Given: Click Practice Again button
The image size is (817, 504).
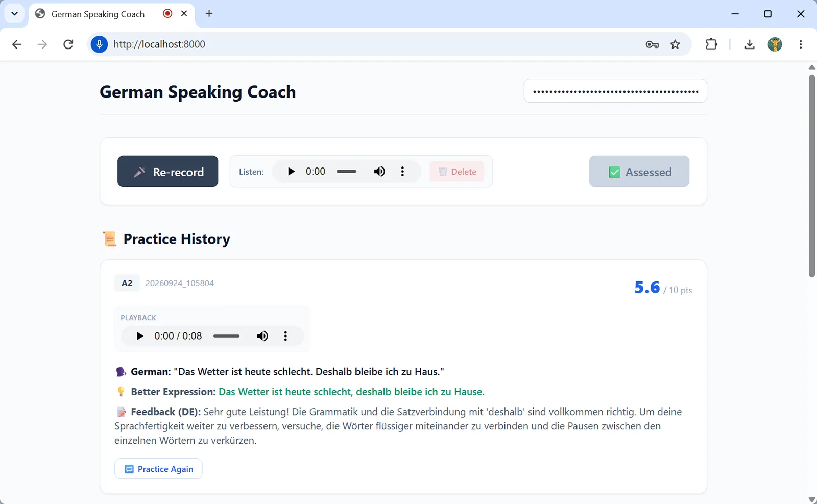Looking at the screenshot, I should click(x=158, y=469).
